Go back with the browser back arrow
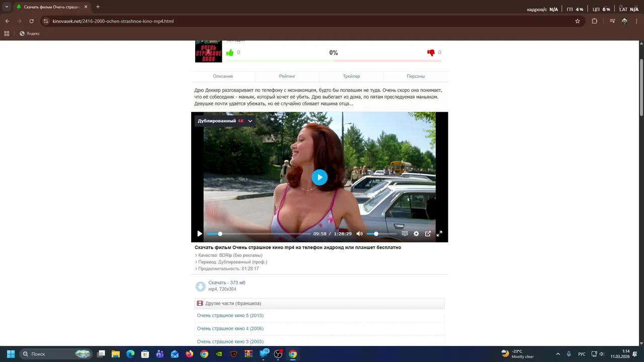644x362 pixels. 7,21
